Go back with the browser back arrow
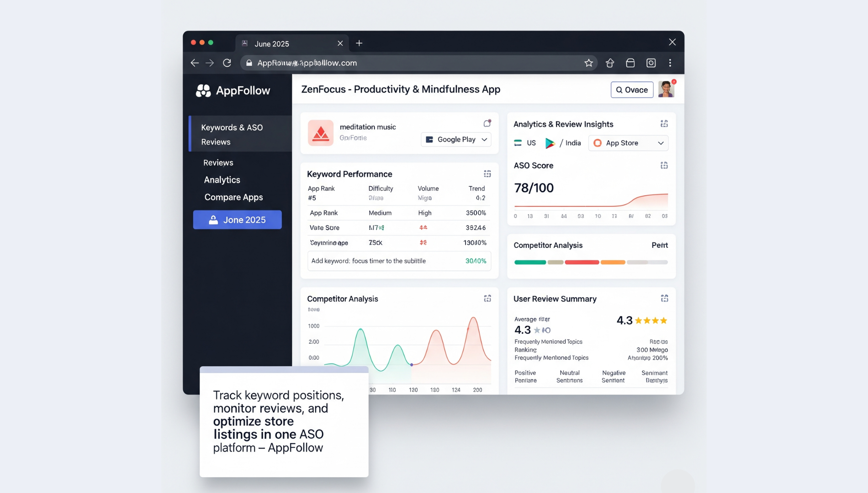This screenshot has height=493, width=868. 195,63
